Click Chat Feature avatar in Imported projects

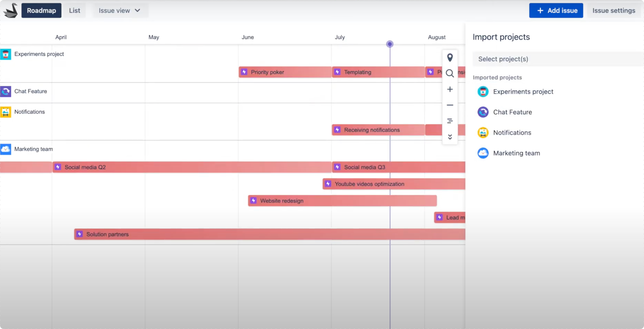pos(483,112)
